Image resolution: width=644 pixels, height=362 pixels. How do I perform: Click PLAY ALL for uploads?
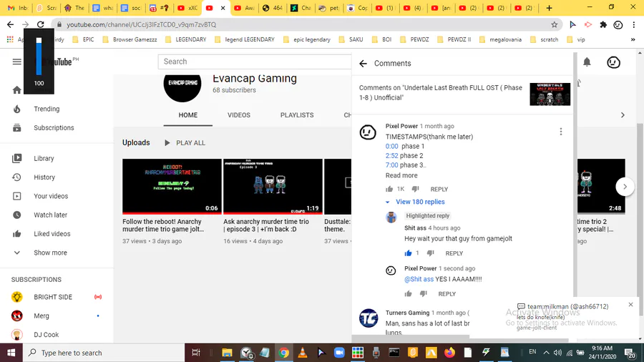[185, 143]
